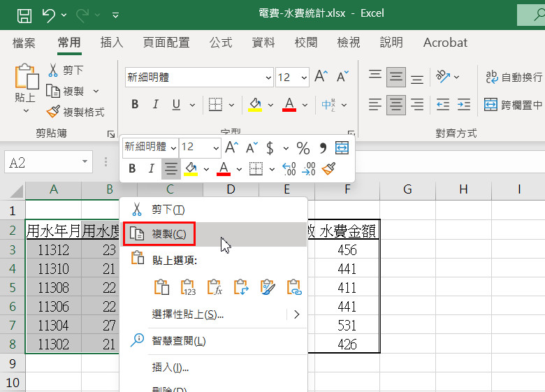Screen dimensions: 545x392
Task: Click percent style icon in mini toolbar
Action: coord(303,147)
